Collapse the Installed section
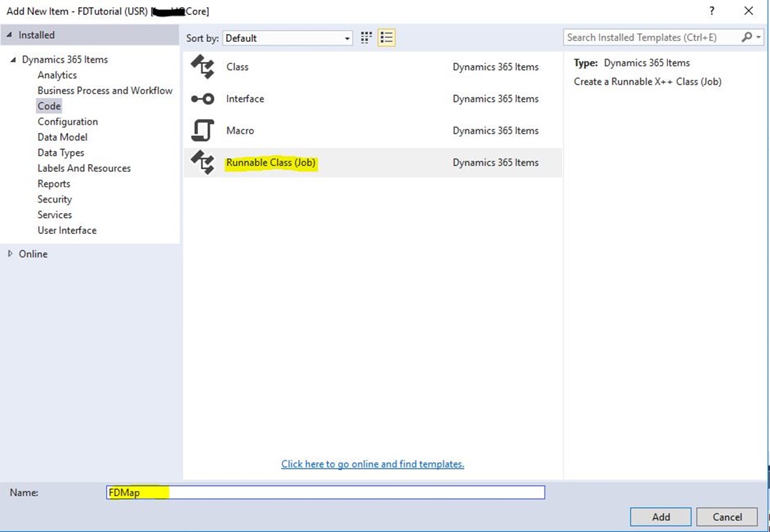 10,35
